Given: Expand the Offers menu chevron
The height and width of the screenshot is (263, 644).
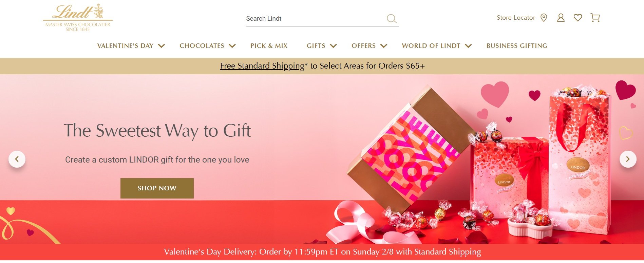Looking at the screenshot, I should click(x=383, y=46).
